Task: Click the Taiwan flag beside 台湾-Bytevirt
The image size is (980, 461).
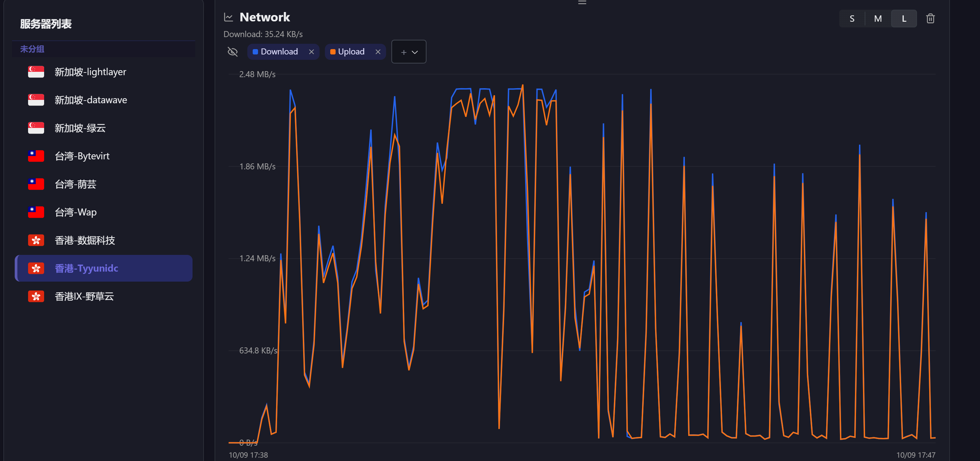Action: [36, 156]
